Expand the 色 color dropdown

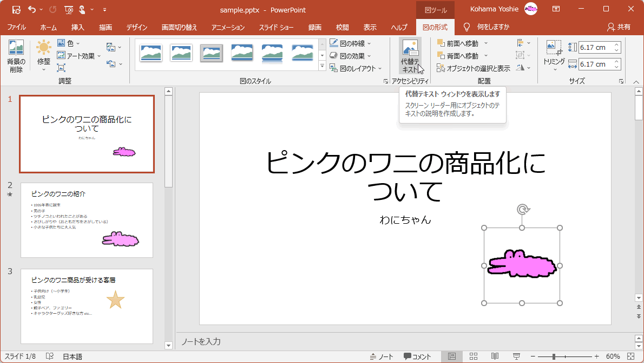point(69,43)
